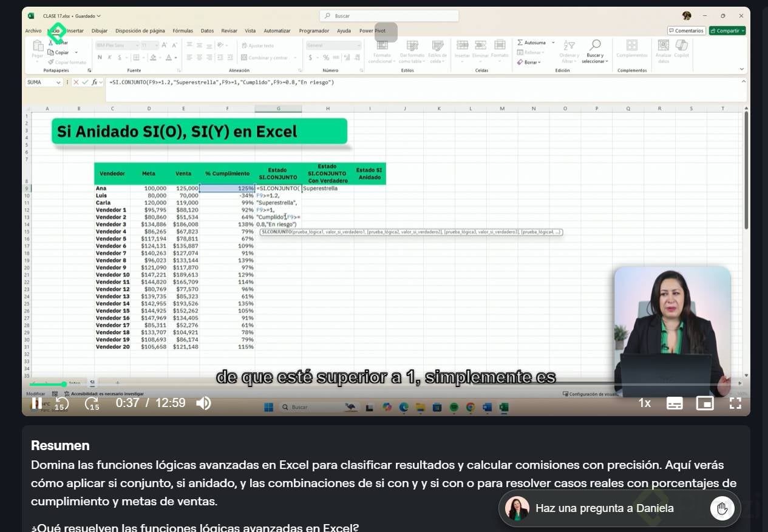Expand the Autosuma dropdown arrow
This screenshot has width=768, height=532.
[553, 42]
